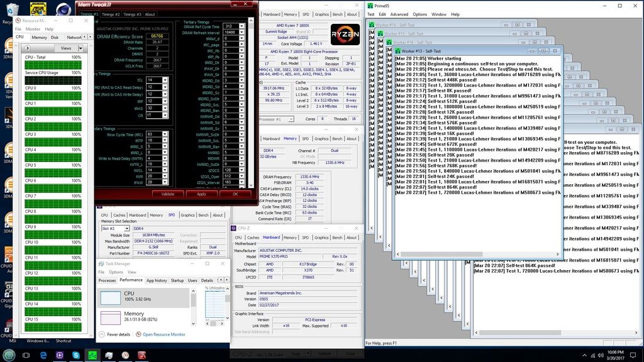Open the About tab in Mem TweakIt
This screenshot has width=644, height=362.
pyautogui.click(x=150, y=14)
